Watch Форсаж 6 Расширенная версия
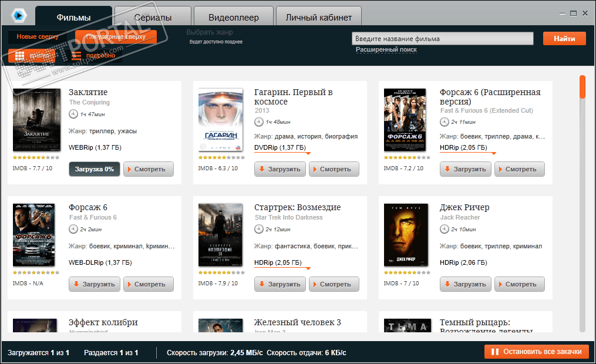596x364 pixels. [x=520, y=169]
